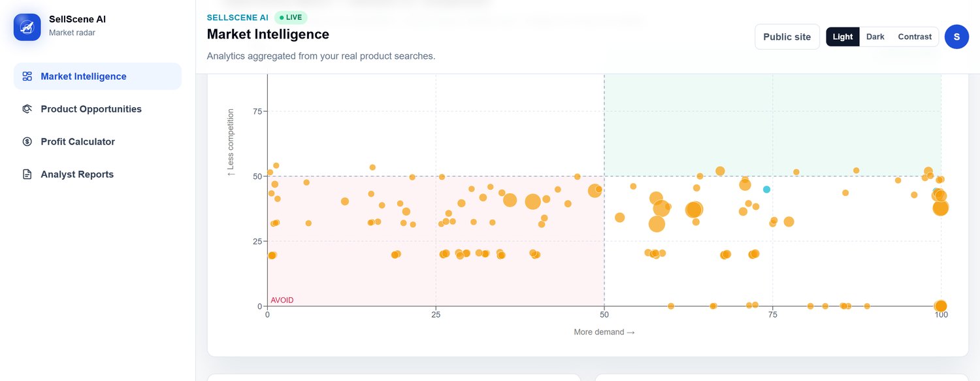Open the Profit Calculator page
980x381 pixels.
coord(97,142)
